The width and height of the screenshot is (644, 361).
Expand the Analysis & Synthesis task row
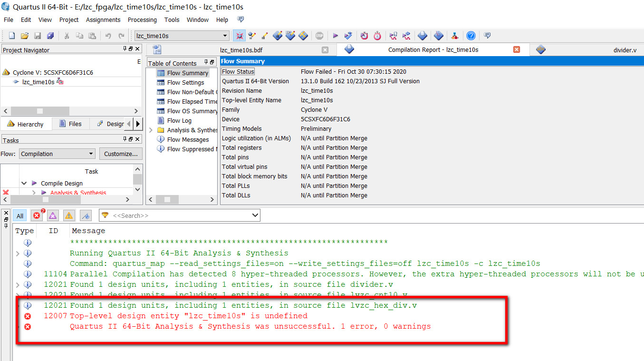click(34, 193)
